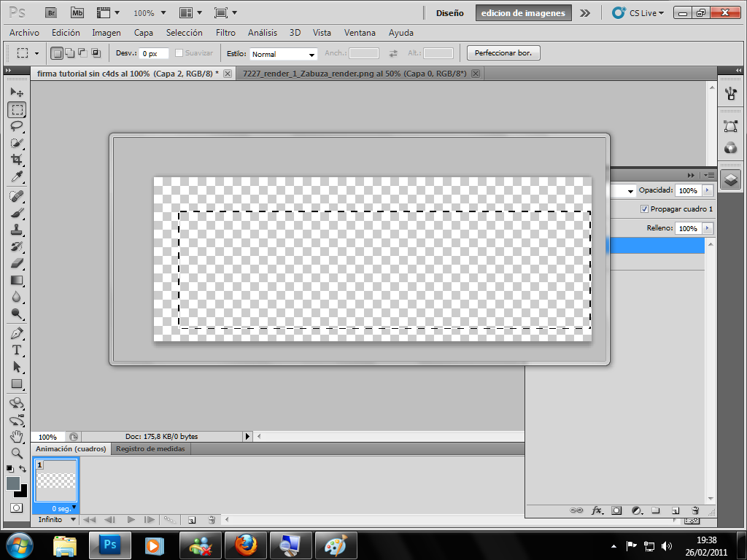Select the Path Selection tool
Image resolution: width=747 pixels, height=560 pixels.
point(17,367)
